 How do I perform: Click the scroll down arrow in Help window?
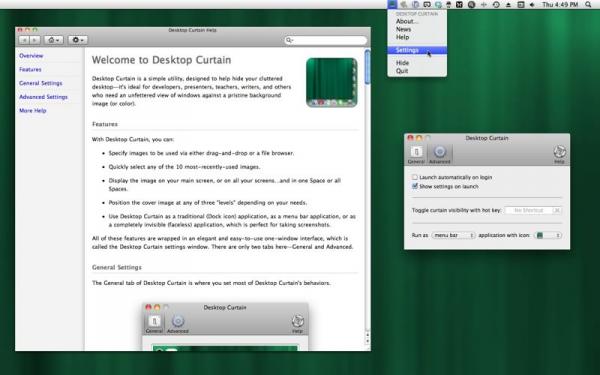point(367,341)
